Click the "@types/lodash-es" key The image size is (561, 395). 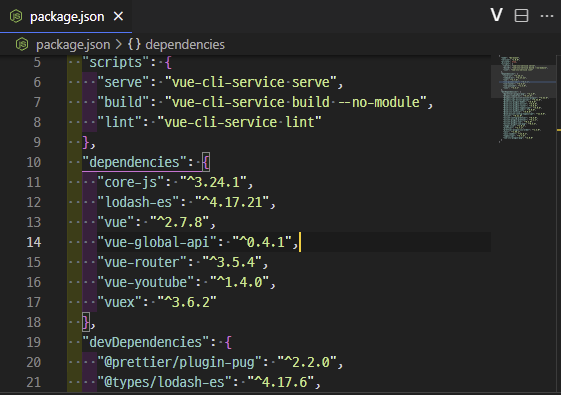pyautogui.click(x=165, y=382)
